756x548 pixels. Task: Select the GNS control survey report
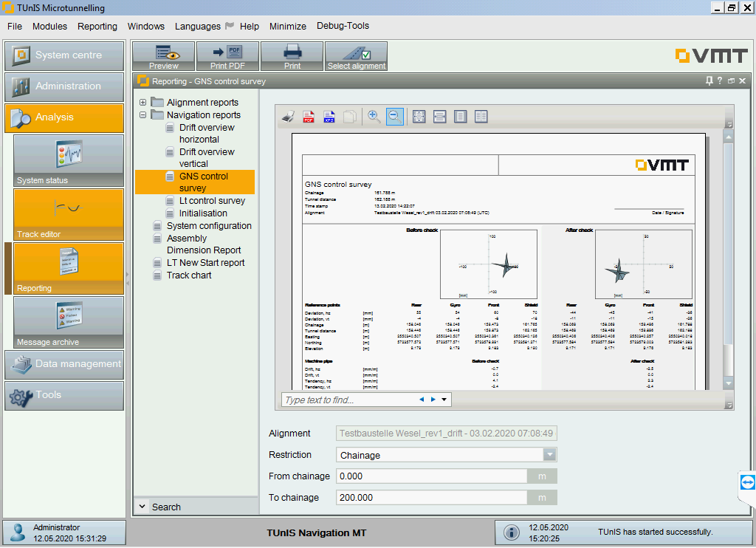coord(195,182)
